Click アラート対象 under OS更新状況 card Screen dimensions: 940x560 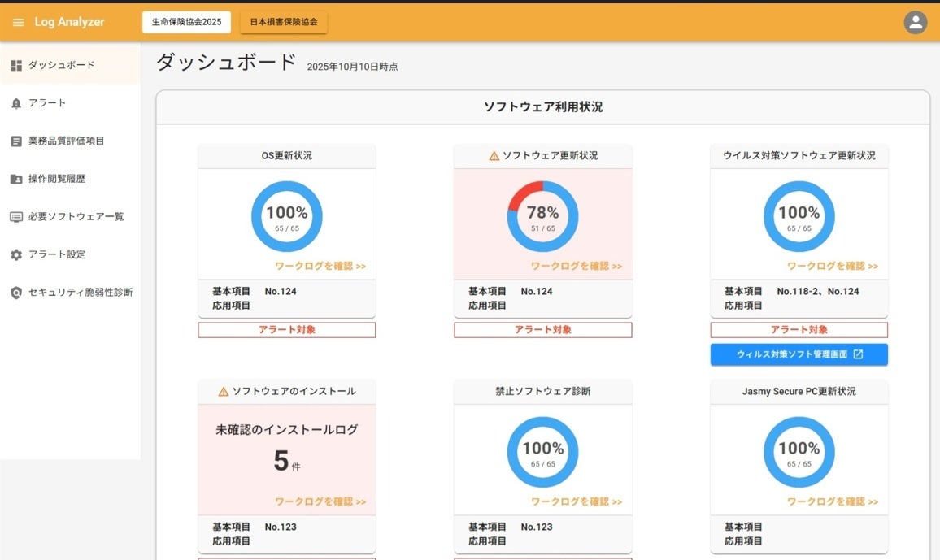tap(286, 329)
